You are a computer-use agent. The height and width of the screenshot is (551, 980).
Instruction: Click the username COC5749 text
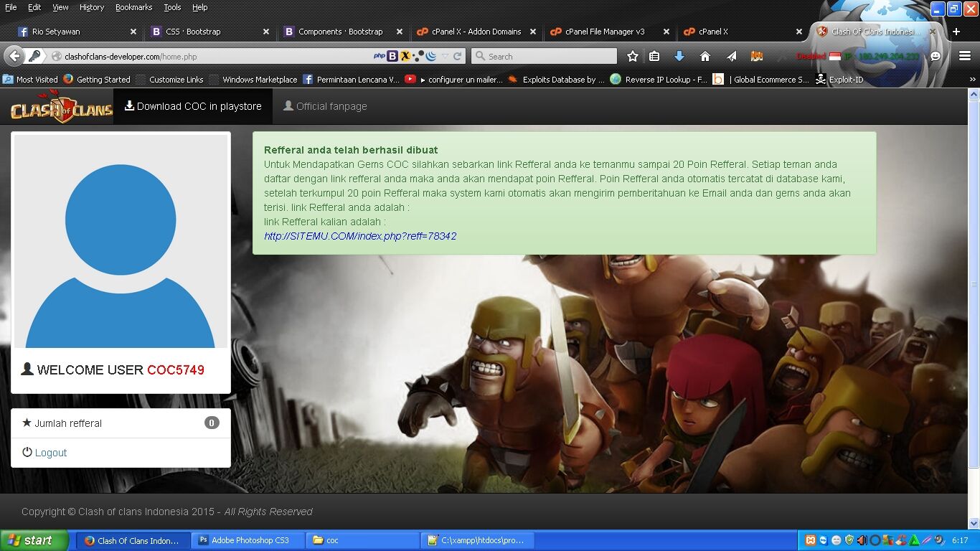176,370
